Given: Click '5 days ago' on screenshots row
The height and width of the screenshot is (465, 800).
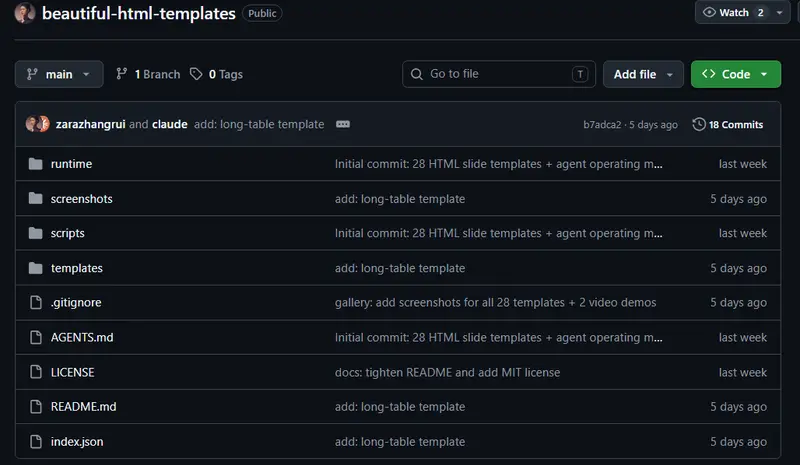Looking at the screenshot, I should pos(738,199).
